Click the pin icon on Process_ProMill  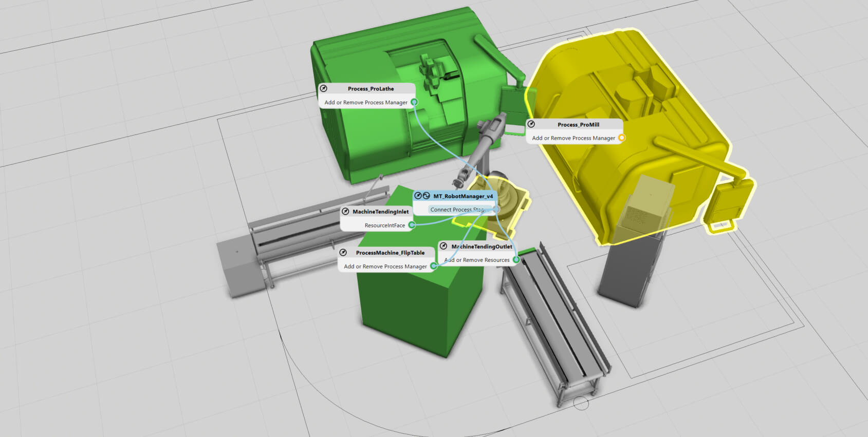point(531,124)
